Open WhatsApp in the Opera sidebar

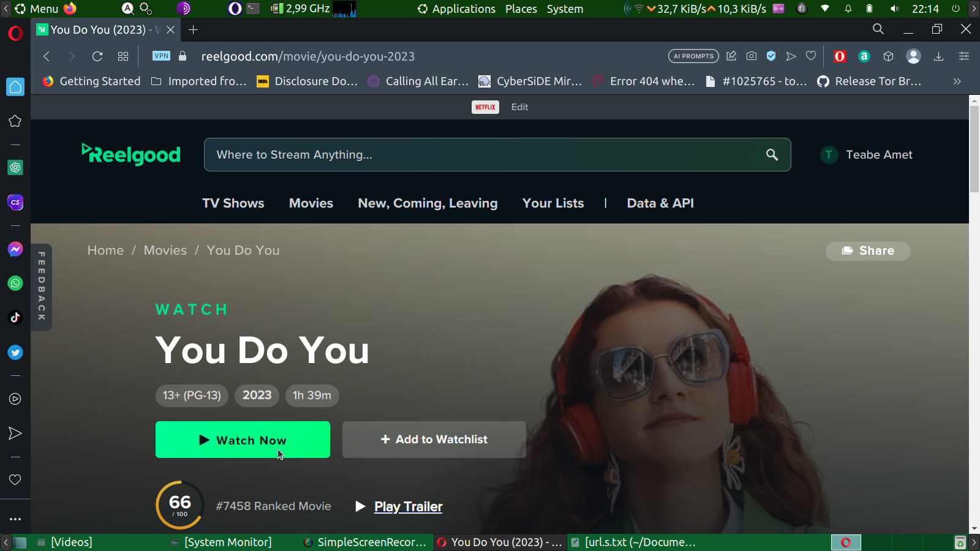coord(15,283)
